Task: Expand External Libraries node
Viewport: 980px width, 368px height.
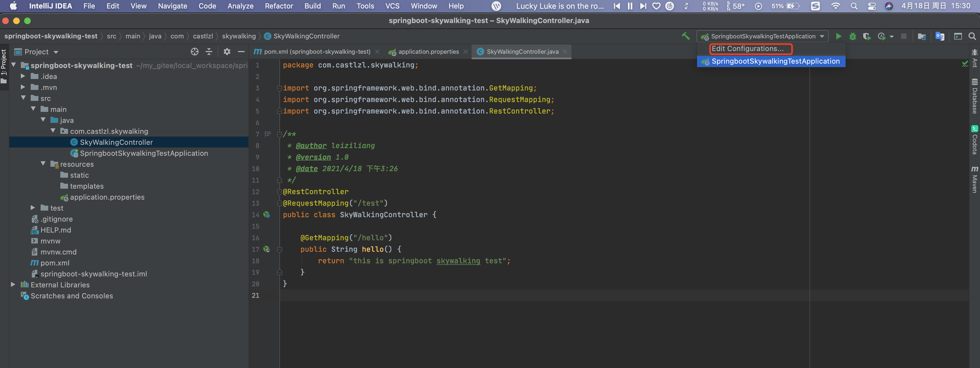Action: coord(13,285)
